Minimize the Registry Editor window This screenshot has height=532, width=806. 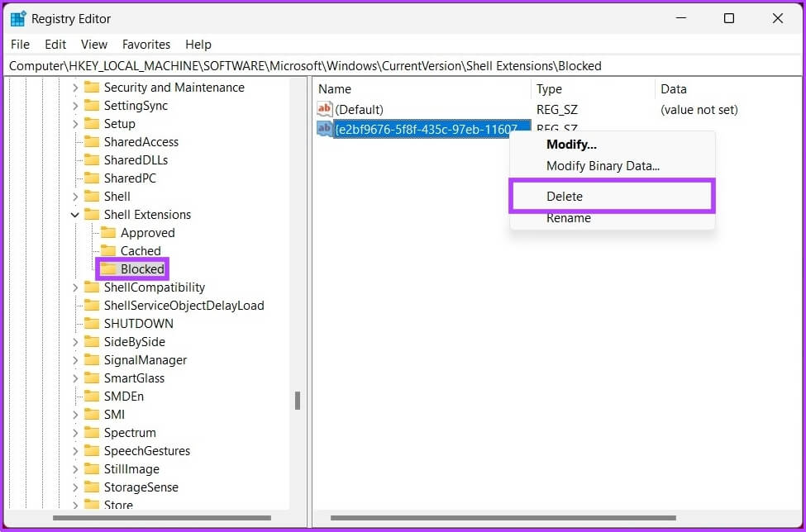tap(681, 18)
